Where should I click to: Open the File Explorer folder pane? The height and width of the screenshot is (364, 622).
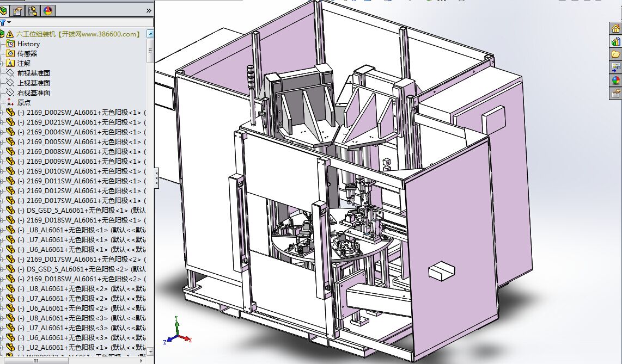[615, 54]
